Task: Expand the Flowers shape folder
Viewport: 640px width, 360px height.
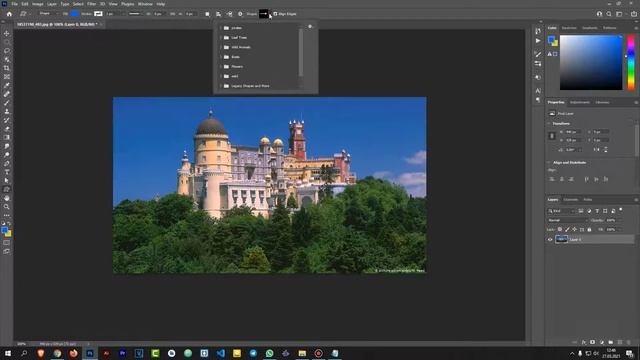Action: pos(221,67)
